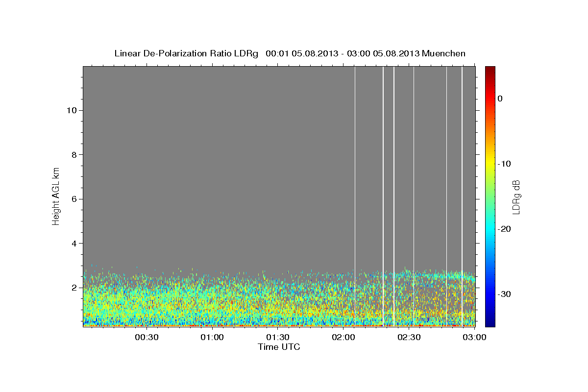Viewport: 588px width, 392px height.
Task: Click the 'Muenchen' location in the title
Action: 443,53
